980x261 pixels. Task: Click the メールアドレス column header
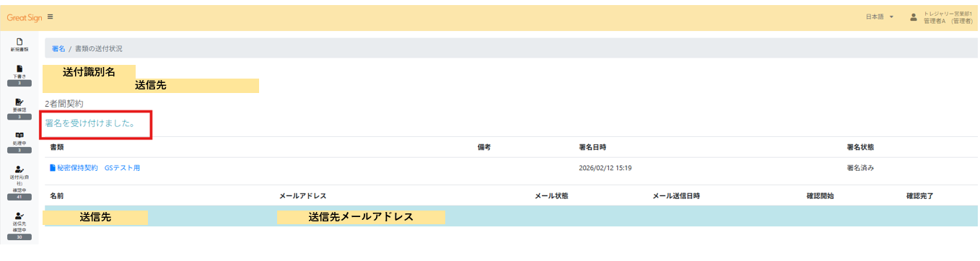[x=303, y=196]
